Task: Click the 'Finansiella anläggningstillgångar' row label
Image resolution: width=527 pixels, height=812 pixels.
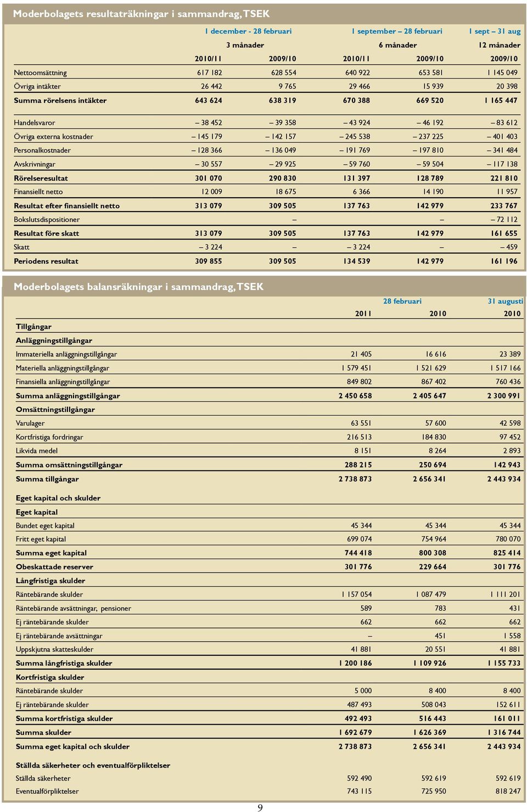Action: point(63,382)
